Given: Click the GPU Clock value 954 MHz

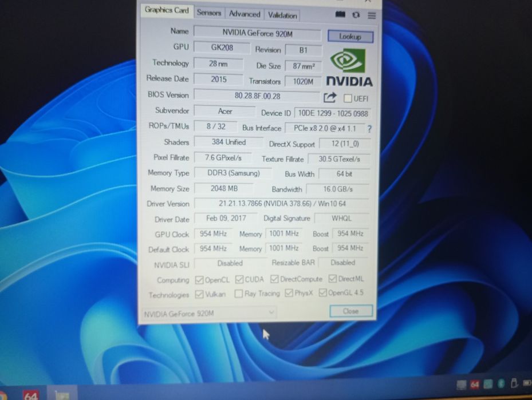Looking at the screenshot, I should pyautogui.click(x=213, y=233).
